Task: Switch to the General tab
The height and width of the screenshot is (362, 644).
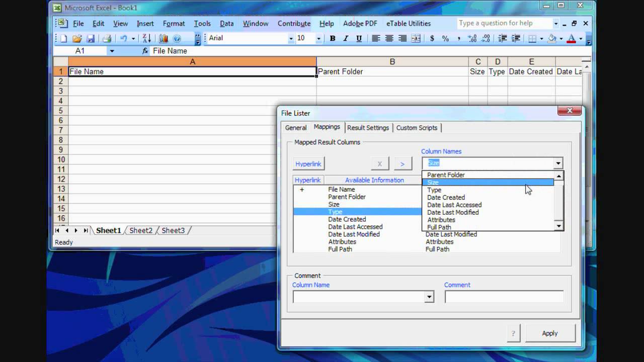Action: [296, 128]
